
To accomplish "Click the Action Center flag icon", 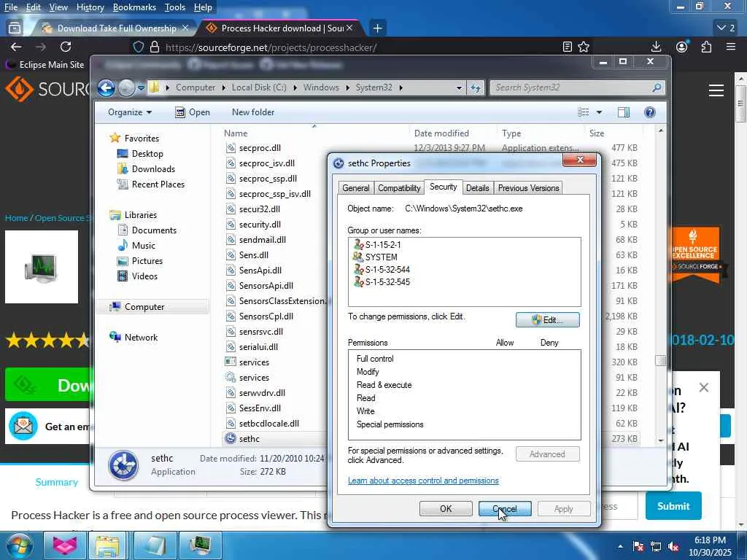I will click(x=638, y=546).
